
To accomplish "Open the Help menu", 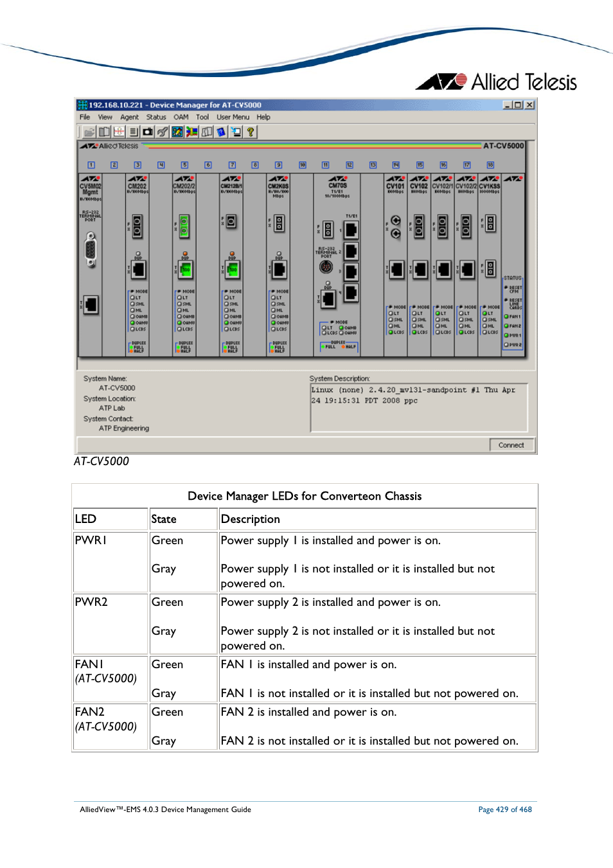I will (263, 118).
